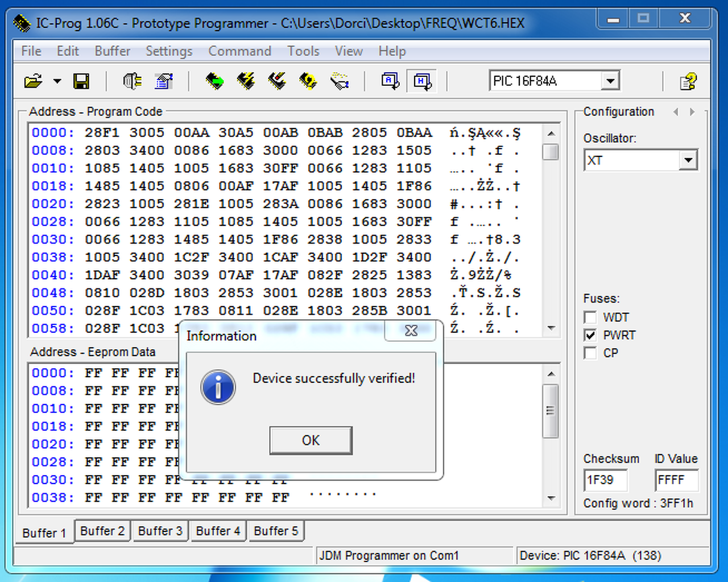Click the Configuration right arrow

pyautogui.click(x=692, y=112)
